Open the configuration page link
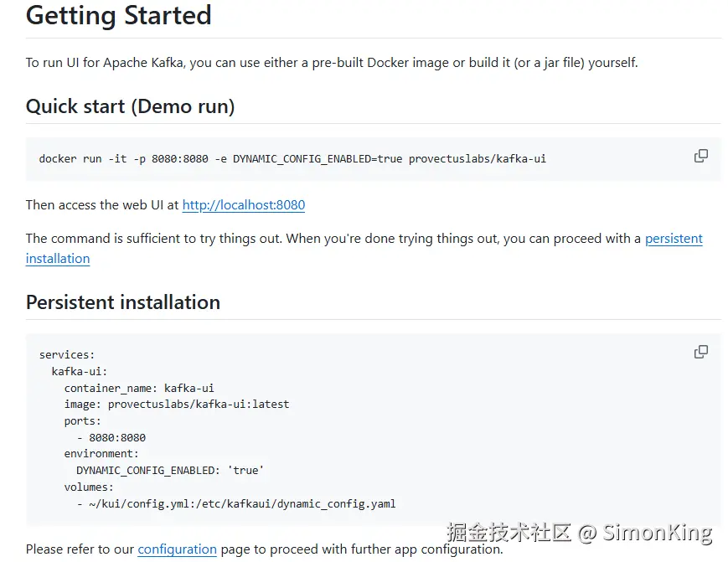The image size is (728, 562). pos(177,549)
